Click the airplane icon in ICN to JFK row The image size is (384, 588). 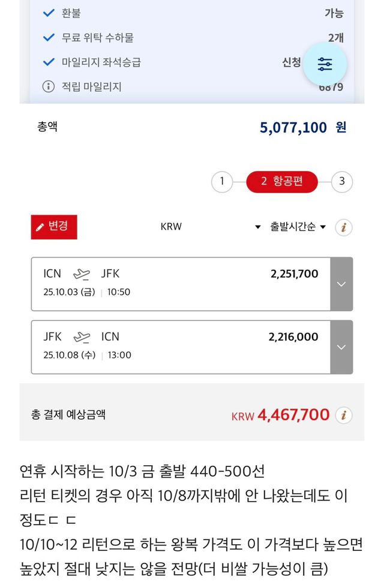[x=81, y=274]
